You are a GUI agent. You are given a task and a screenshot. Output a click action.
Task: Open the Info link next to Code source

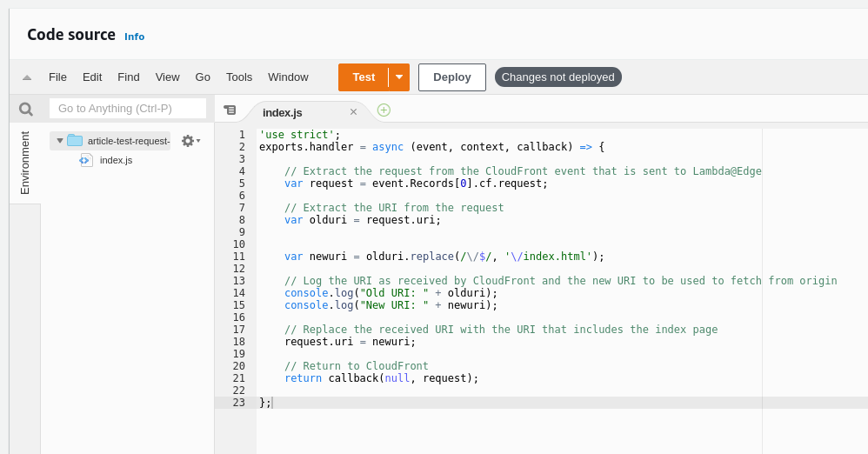pos(135,37)
